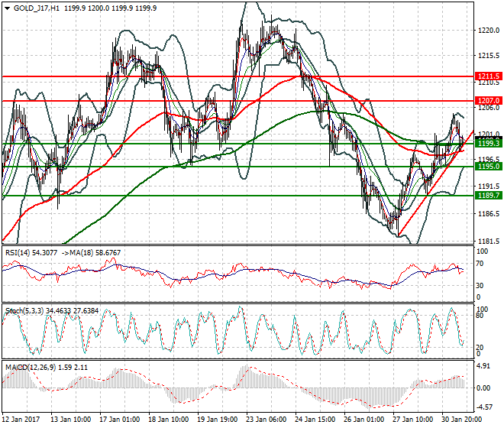Viewport: 504px width, 428px height.
Task: Select the ->MA(18) 58.6767 label in RSI panel
Action: 91,253
